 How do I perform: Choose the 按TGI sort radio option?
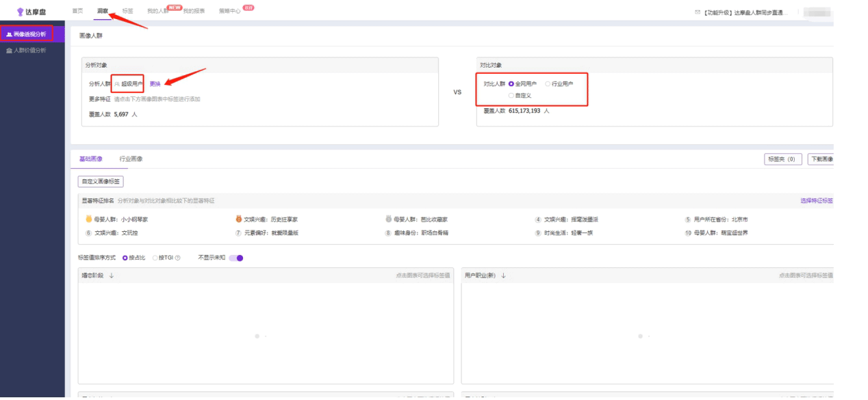155,258
